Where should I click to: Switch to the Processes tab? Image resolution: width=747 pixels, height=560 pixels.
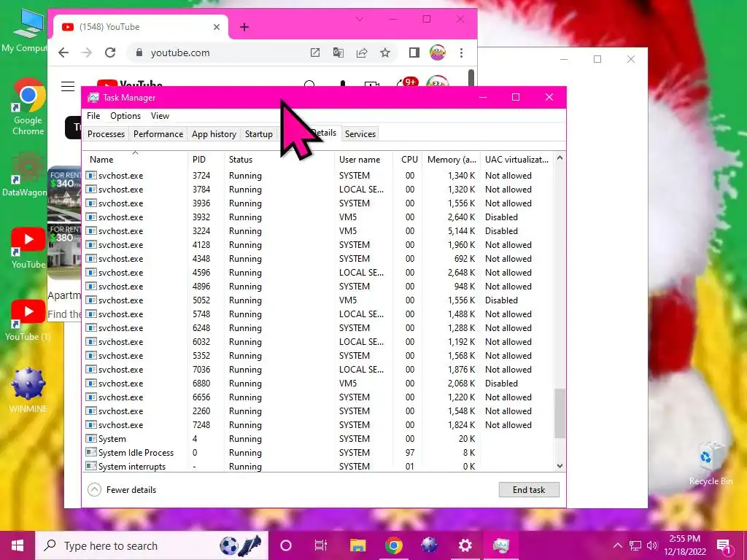(106, 134)
